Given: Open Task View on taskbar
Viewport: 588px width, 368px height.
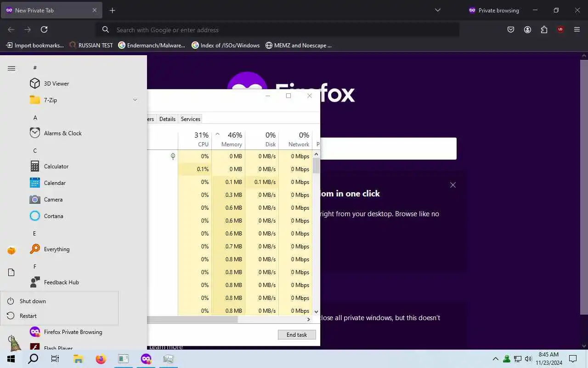Looking at the screenshot, I should coord(55,359).
